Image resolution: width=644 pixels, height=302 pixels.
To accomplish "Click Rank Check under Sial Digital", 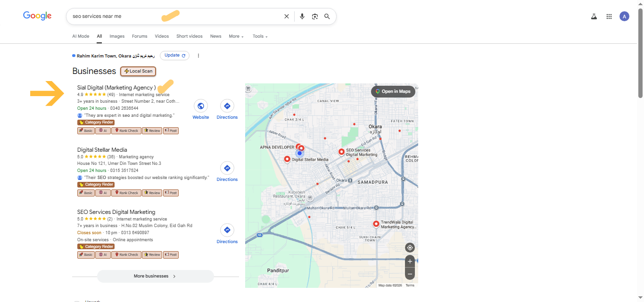I will coord(126,131).
